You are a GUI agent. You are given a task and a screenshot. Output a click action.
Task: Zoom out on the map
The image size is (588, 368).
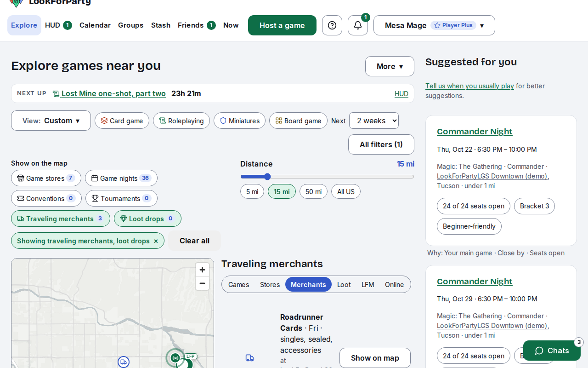(x=202, y=283)
